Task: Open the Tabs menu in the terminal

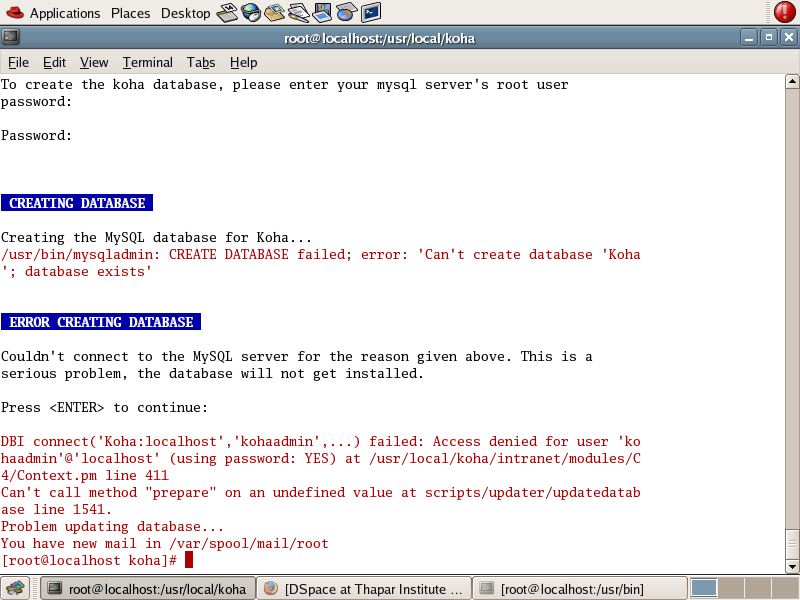Action: (x=200, y=62)
